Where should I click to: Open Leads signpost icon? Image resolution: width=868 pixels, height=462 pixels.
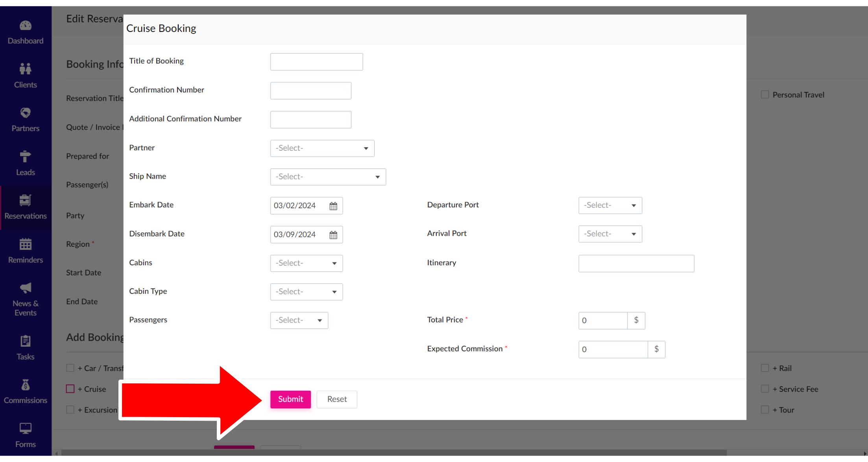pos(26,157)
